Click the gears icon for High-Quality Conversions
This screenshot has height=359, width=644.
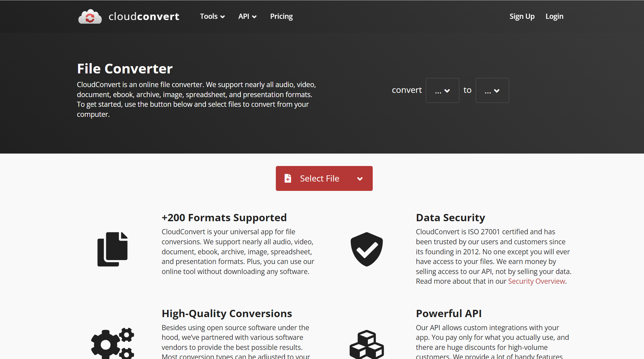point(113,343)
